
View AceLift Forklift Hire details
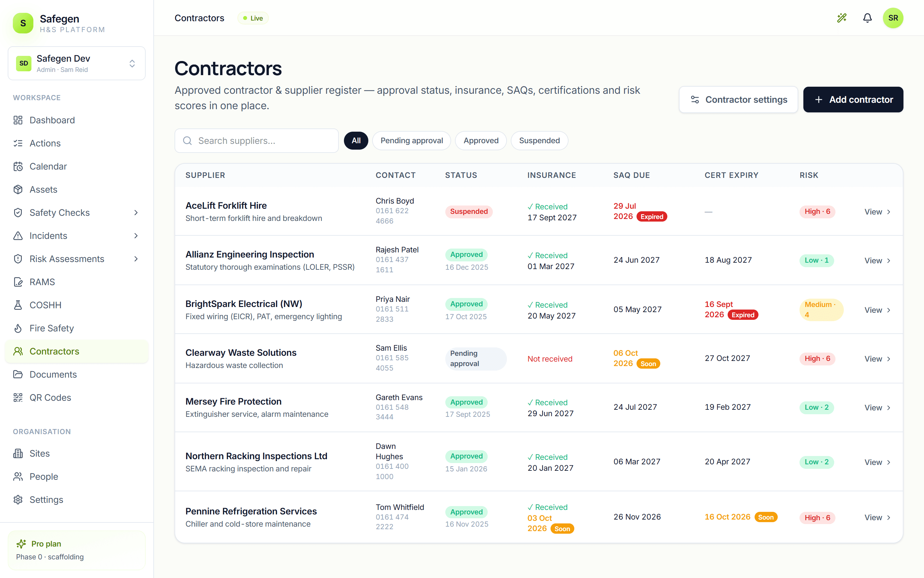(x=877, y=212)
